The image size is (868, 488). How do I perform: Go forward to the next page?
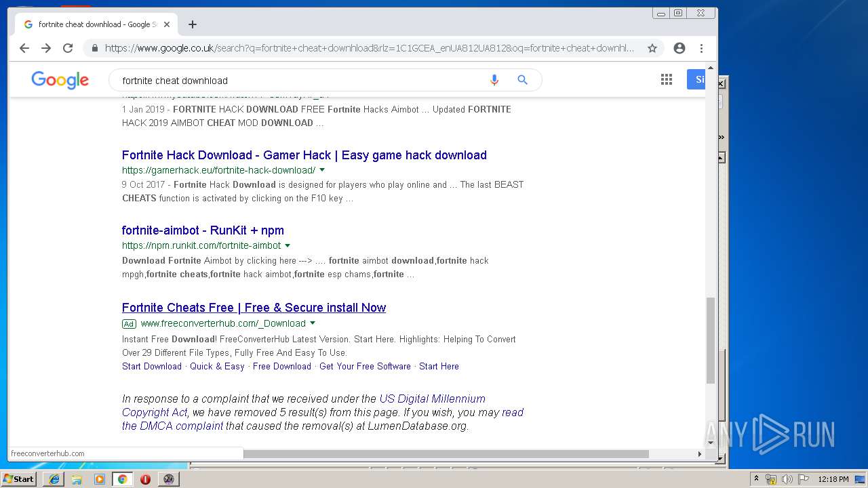click(x=46, y=48)
